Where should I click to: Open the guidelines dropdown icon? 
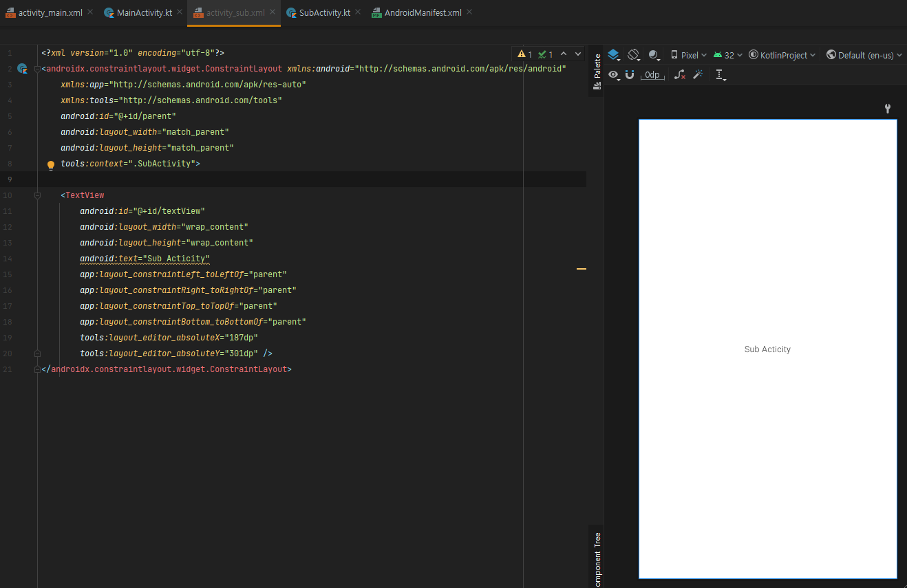tap(721, 75)
